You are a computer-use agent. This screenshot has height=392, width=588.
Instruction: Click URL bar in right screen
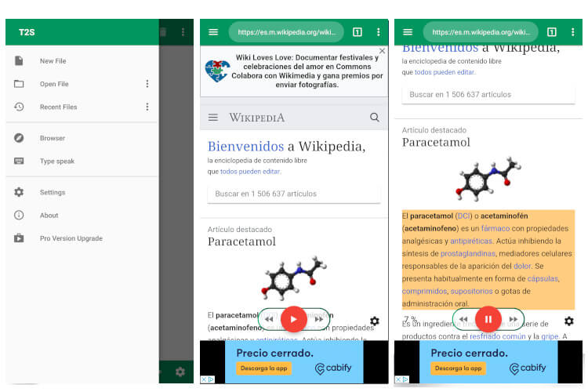(x=481, y=32)
